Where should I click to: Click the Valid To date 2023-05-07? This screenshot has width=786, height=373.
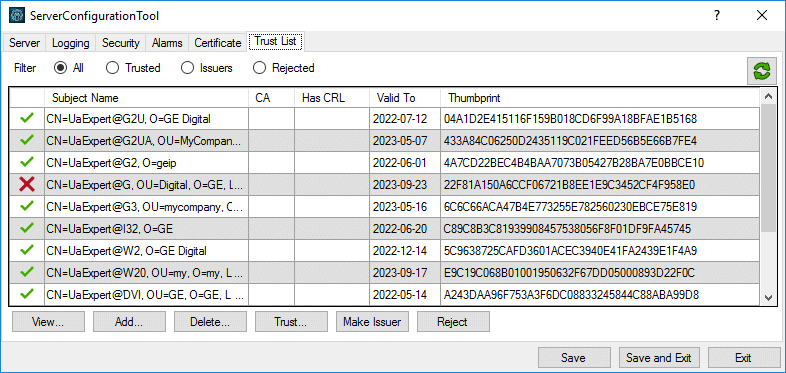[400, 141]
